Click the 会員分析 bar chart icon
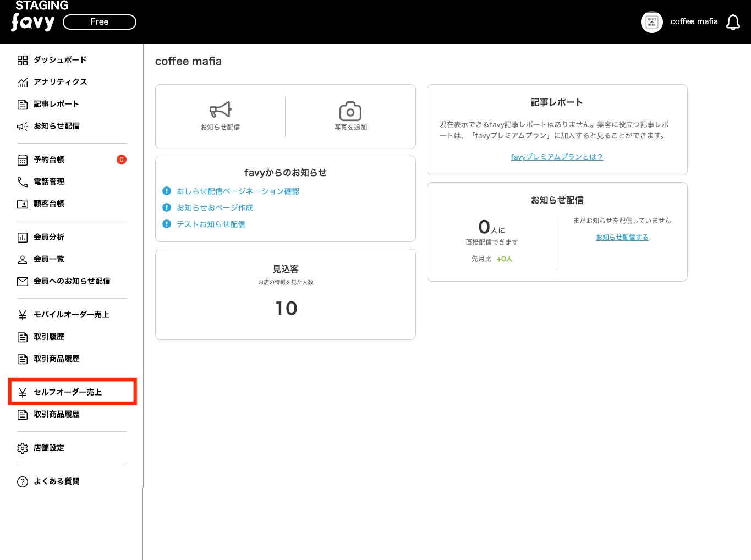 point(23,238)
